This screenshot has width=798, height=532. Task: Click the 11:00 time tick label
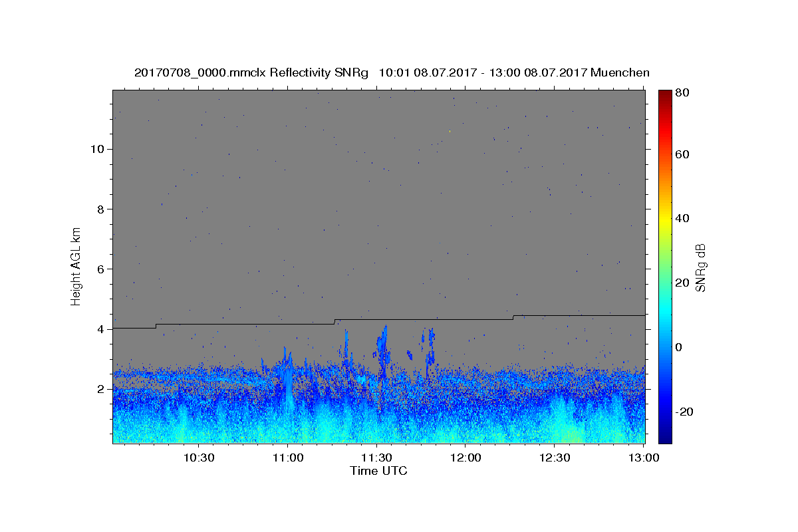(287, 458)
